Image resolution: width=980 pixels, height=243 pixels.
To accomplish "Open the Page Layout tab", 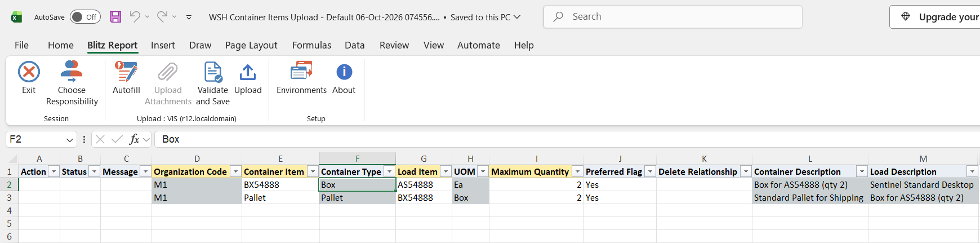I will click(251, 45).
